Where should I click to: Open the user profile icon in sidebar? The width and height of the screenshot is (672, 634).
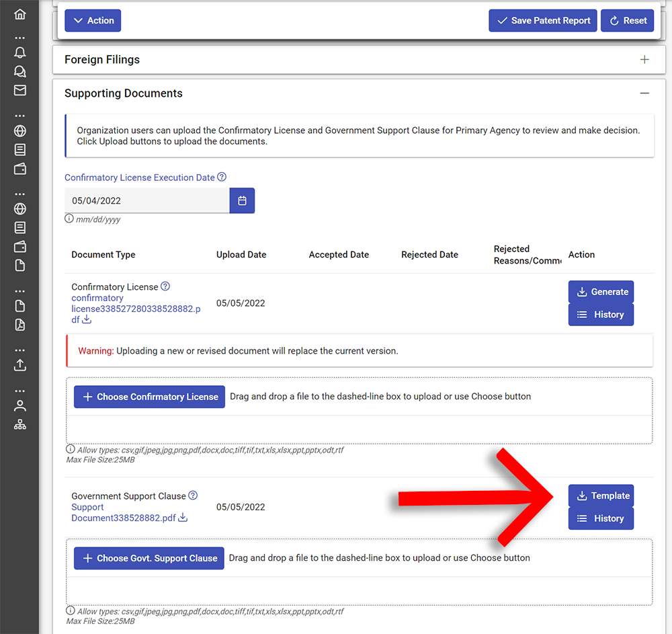20,405
